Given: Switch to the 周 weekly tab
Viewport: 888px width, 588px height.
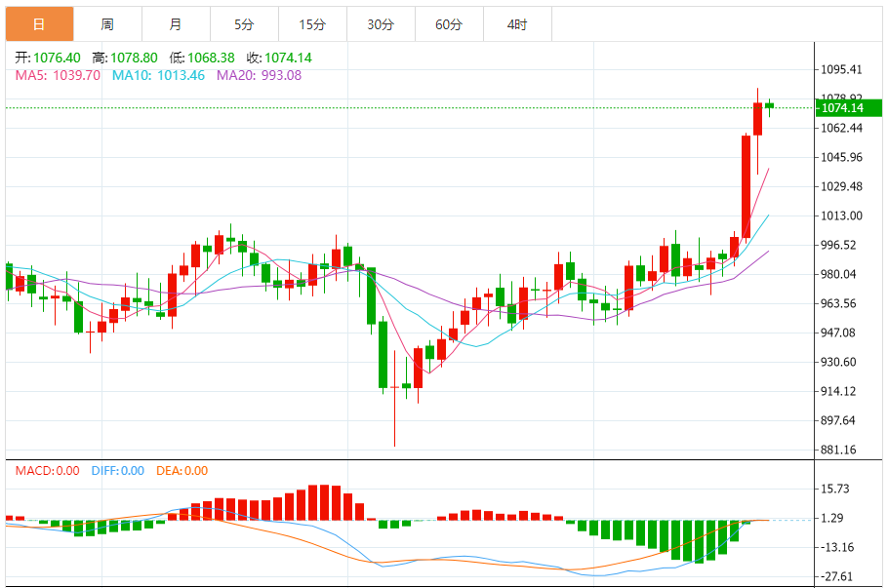Looking at the screenshot, I should click(107, 24).
